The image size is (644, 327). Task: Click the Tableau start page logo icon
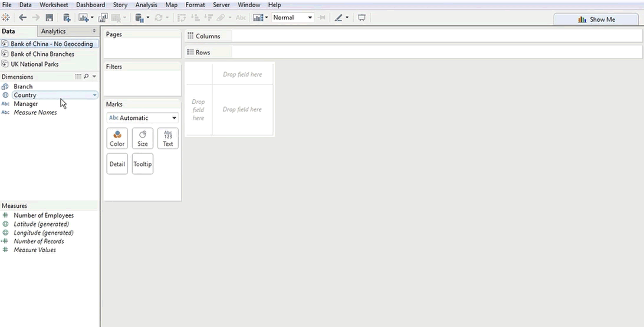[x=6, y=18]
